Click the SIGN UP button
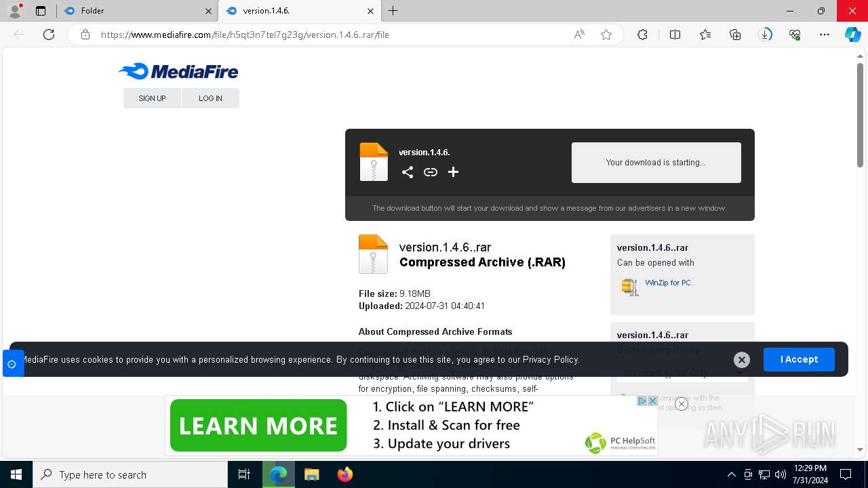 point(152,98)
